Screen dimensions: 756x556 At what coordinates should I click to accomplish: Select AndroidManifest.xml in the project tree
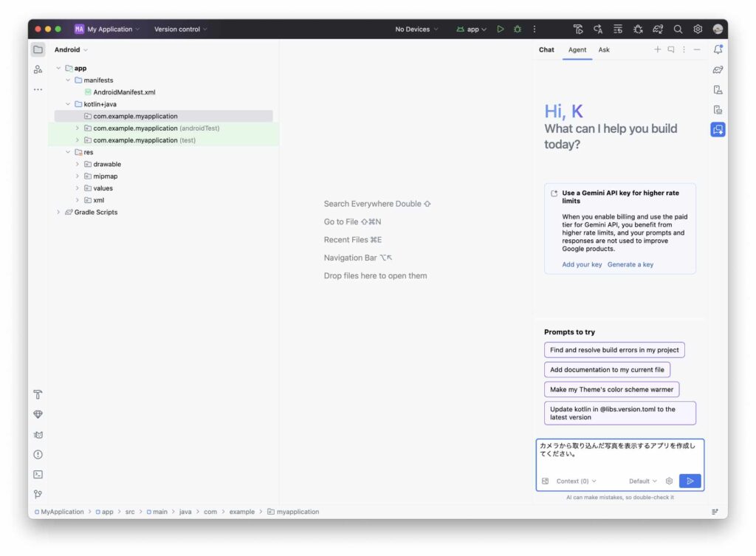pos(124,92)
